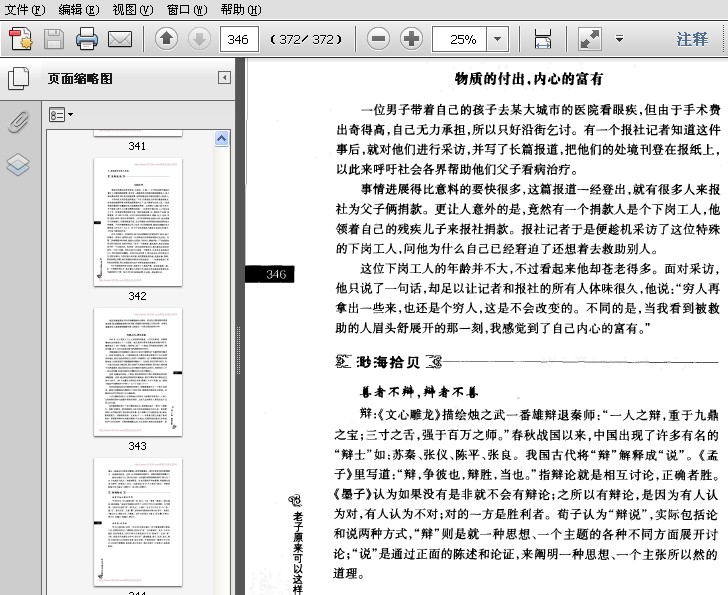Click the zoom out minus button
This screenshot has height=595, width=728.
pos(378,39)
